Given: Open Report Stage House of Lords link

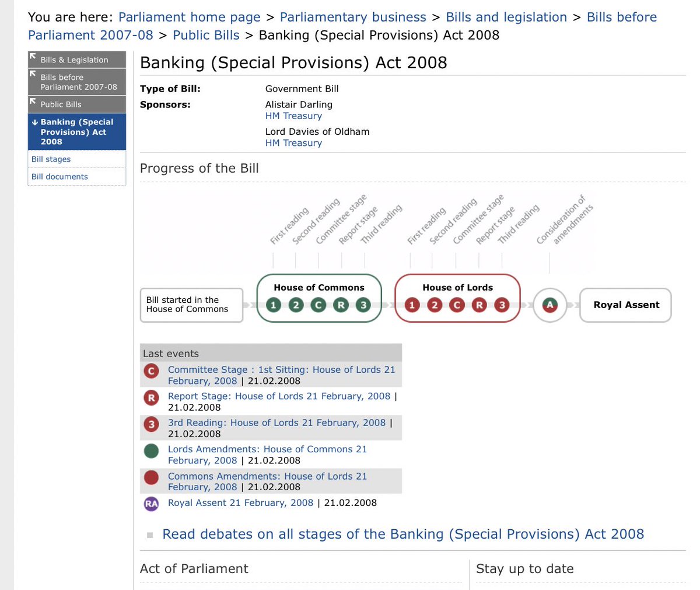Looking at the screenshot, I should 279,396.
